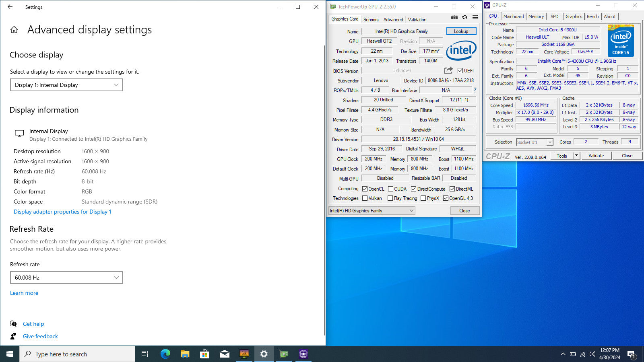Open Microsoft Store from the taskbar
Image resolution: width=644 pixels, height=362 pixels.
click(x=204, y=354)
